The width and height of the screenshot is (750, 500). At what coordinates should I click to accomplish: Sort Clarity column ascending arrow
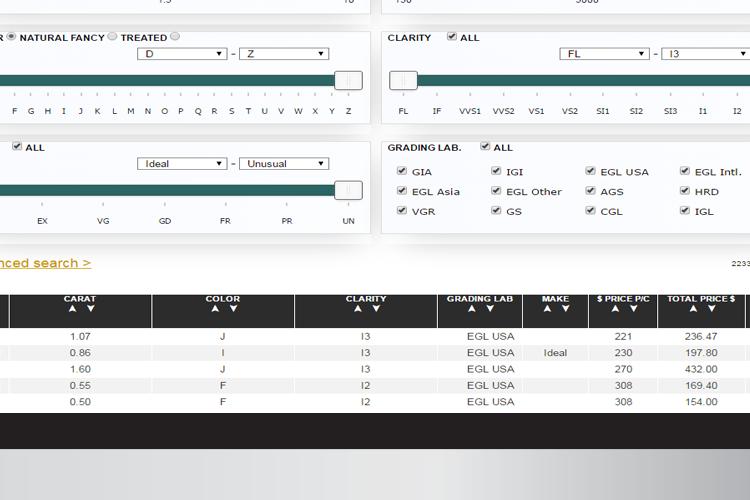click(x=358, y=309)
